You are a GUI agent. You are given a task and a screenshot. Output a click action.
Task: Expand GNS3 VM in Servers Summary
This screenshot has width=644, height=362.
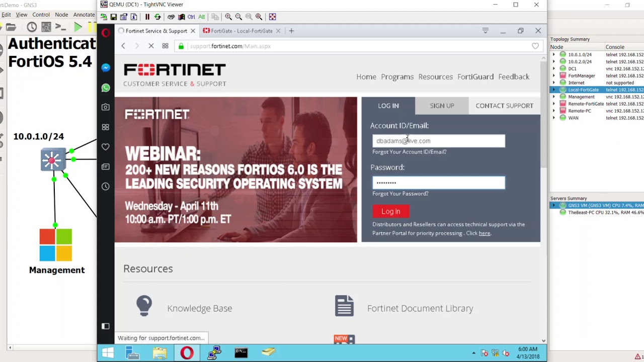point(554,205)
